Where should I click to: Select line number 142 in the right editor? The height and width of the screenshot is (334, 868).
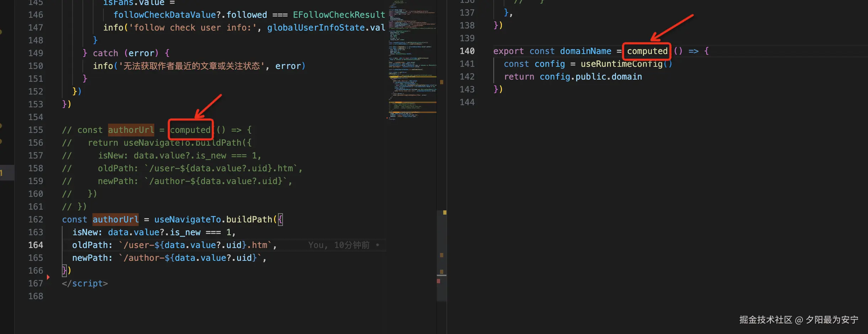tap(467, 77)
